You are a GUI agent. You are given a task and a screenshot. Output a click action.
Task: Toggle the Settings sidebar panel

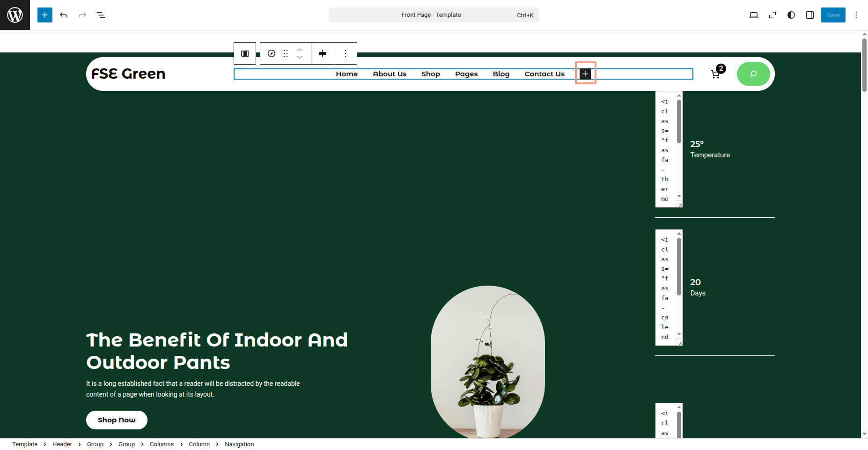click(x=810, y=15)
